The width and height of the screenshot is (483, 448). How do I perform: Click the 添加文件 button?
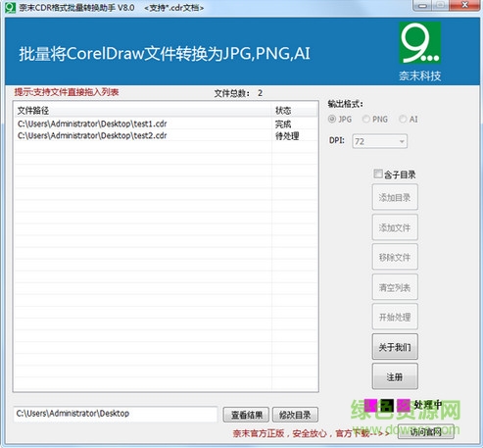tap(395, 227)
